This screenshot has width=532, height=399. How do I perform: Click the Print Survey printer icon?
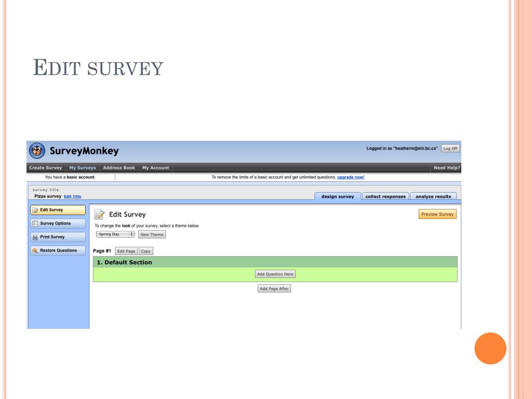click(x=35, y=237)
